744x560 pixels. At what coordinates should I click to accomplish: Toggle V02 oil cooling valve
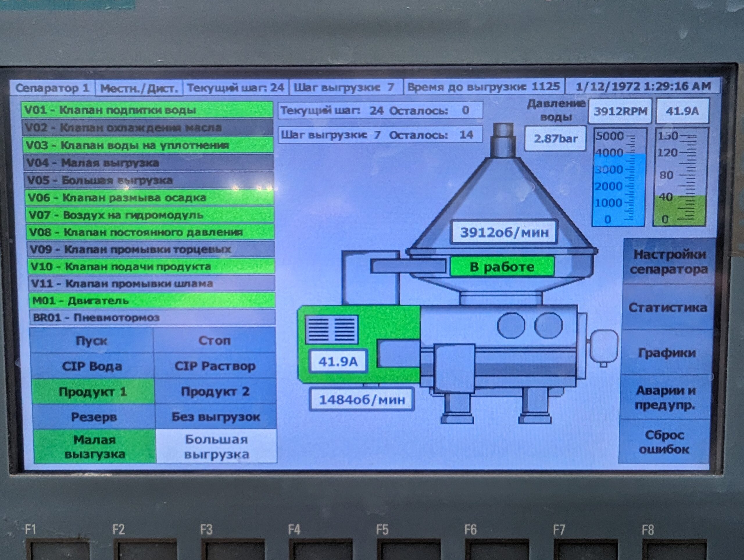pos(148,128)
